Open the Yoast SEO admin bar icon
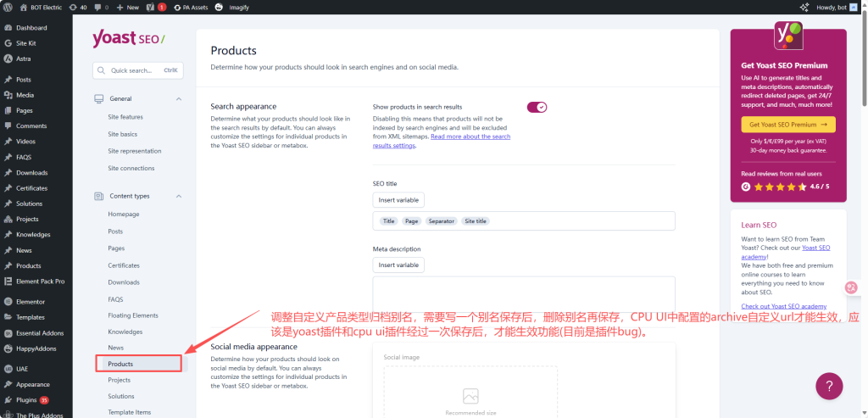868x418 pixels. (150, 7)
